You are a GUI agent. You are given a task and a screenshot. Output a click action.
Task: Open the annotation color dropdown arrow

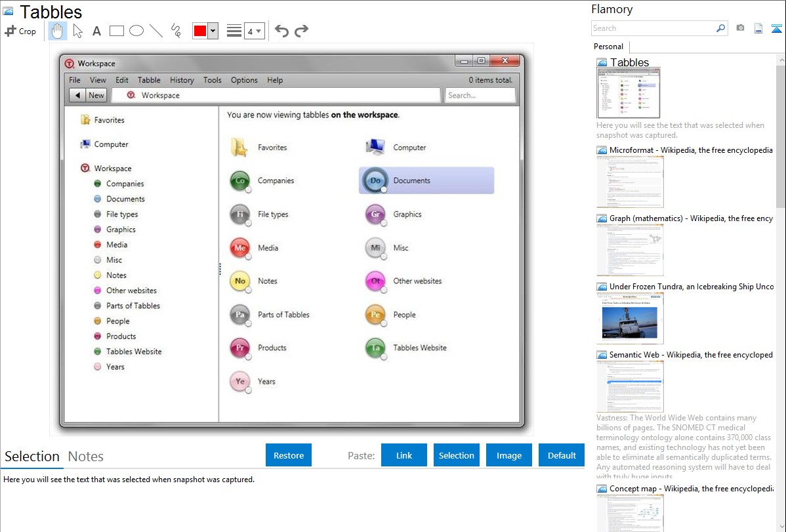213,31
